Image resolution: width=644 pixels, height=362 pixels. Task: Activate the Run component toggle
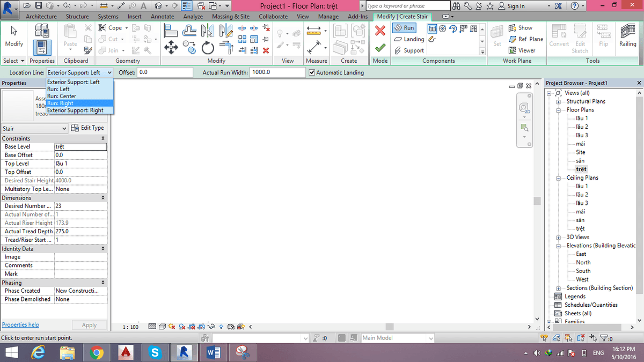404,28
